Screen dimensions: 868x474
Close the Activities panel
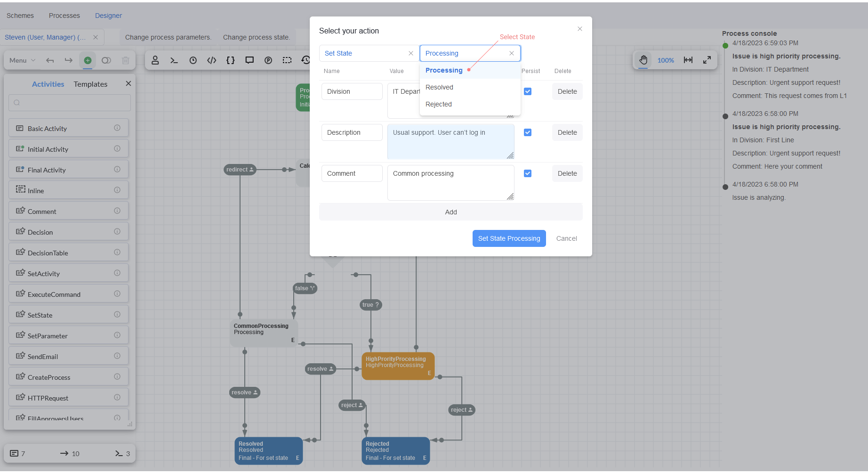129,83
